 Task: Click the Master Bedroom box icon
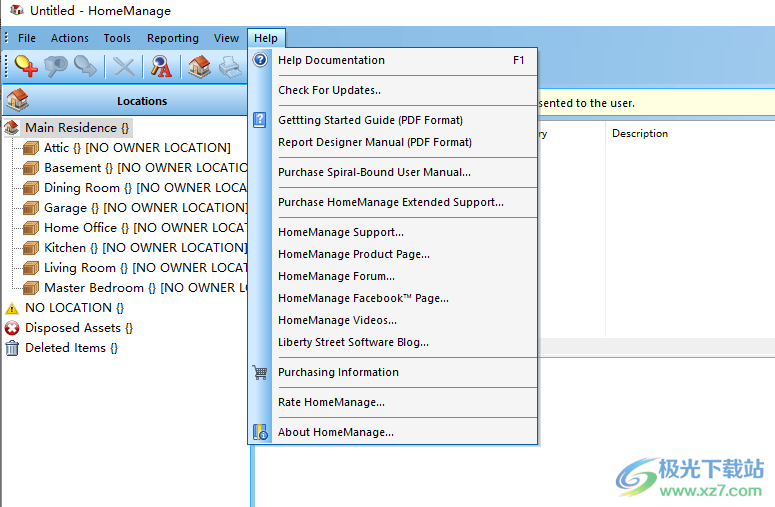pyautogui.click(x=31, y=288)
